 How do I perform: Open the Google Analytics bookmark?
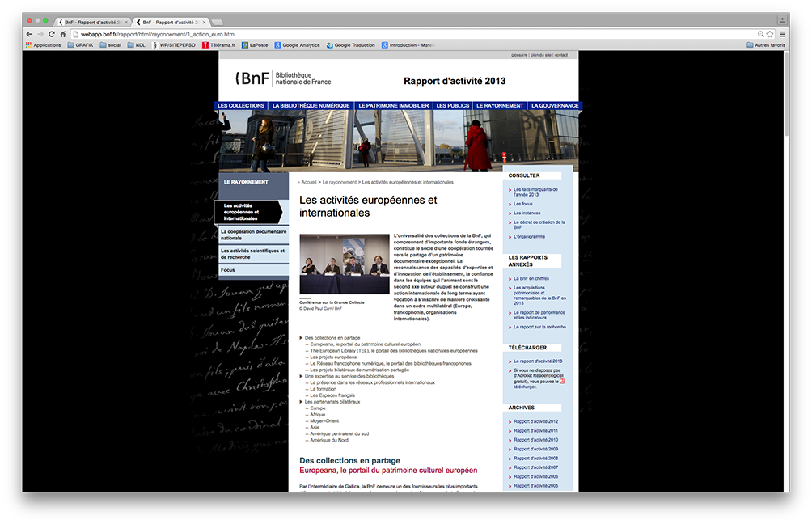(298, 45)
